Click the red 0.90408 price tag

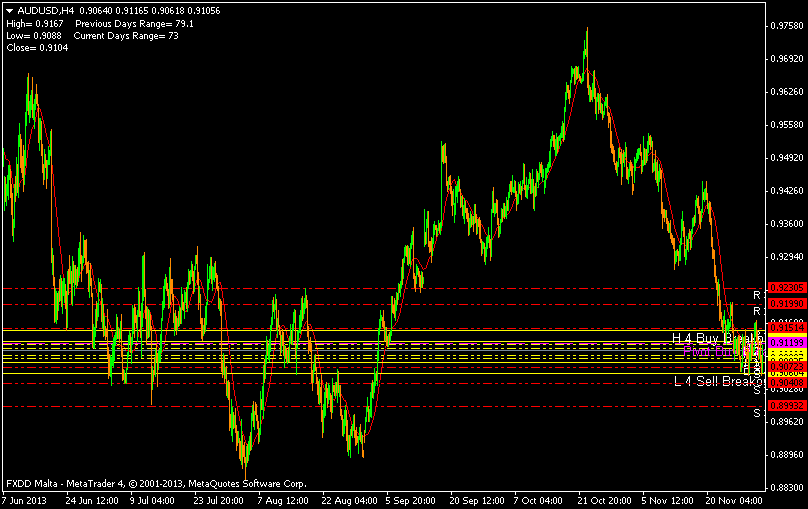pyautogui.click(x=786, y=382)
